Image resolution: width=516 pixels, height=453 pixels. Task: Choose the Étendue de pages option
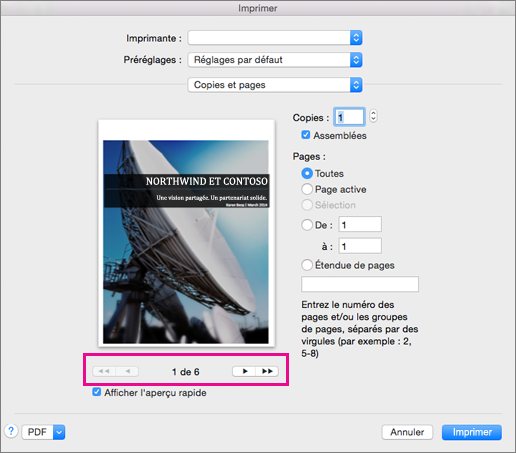(307, 265)
